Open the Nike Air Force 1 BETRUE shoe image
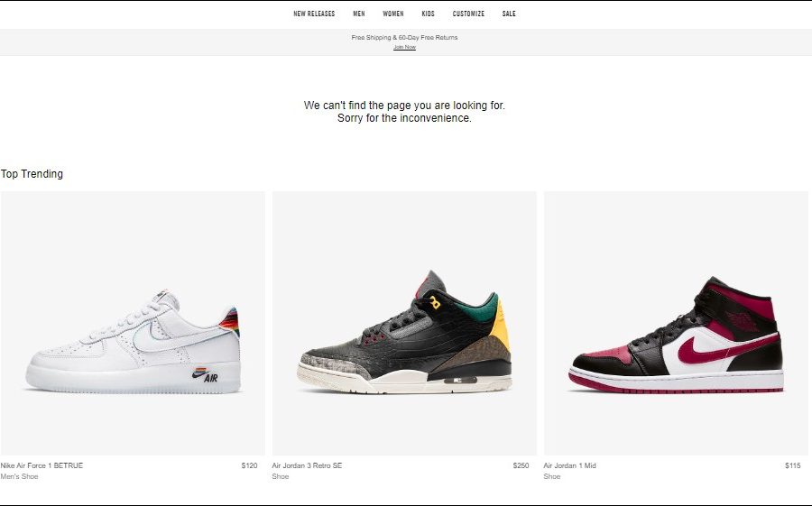 click(x=133, y=323)
